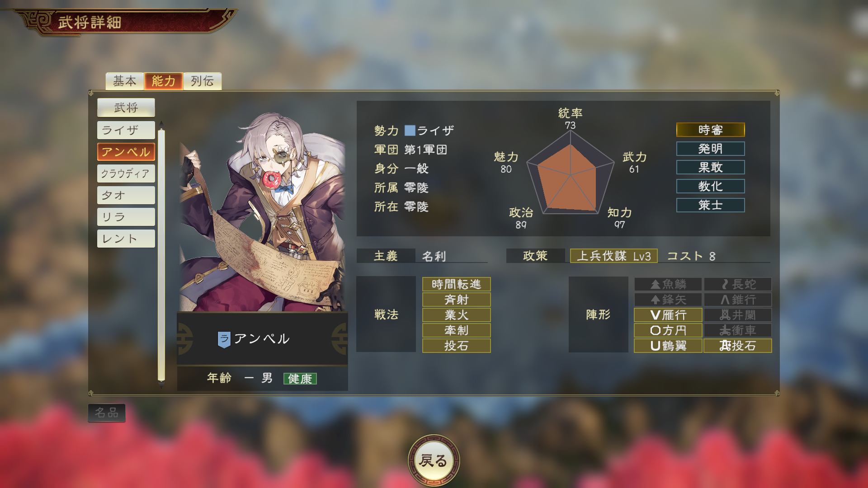Click the 上兵伐謀 Lv3 policy box
The image size is (868, 488).
coord(613,256)
